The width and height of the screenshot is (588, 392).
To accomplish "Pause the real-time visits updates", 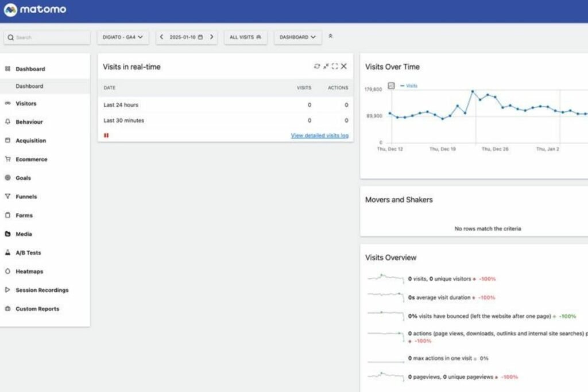I will [x=106, y=135].
